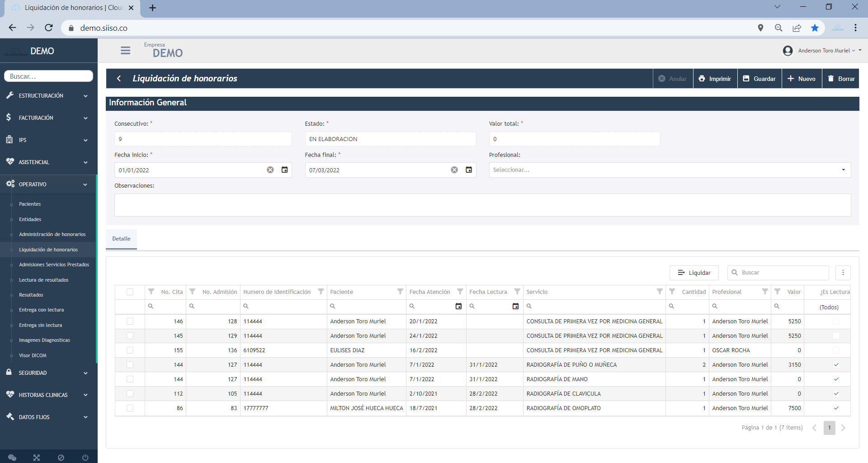The width and height of the screenshot is (868, 463).
Task: Clear the Fecha final date
Action: 454,170
